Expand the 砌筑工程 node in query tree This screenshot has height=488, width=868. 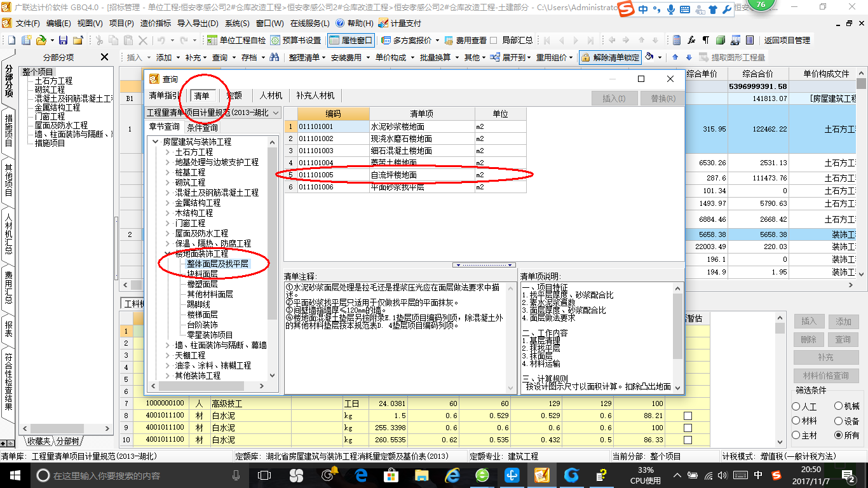[168, 182]
